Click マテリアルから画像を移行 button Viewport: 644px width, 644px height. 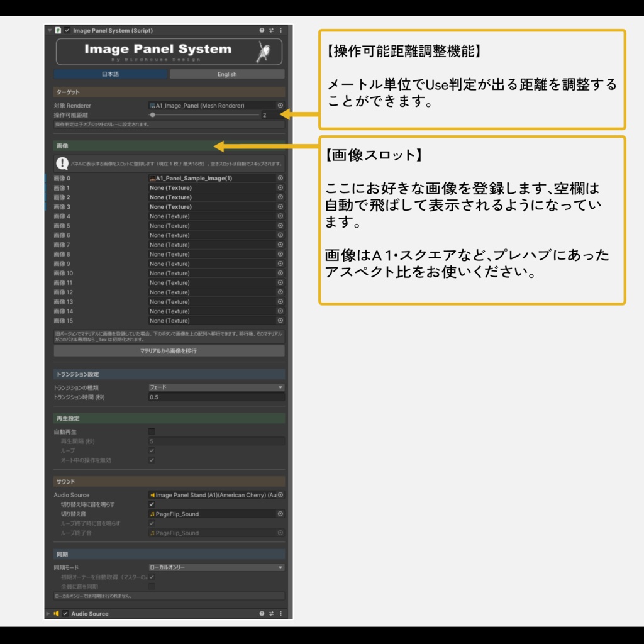tap(169, 351)
